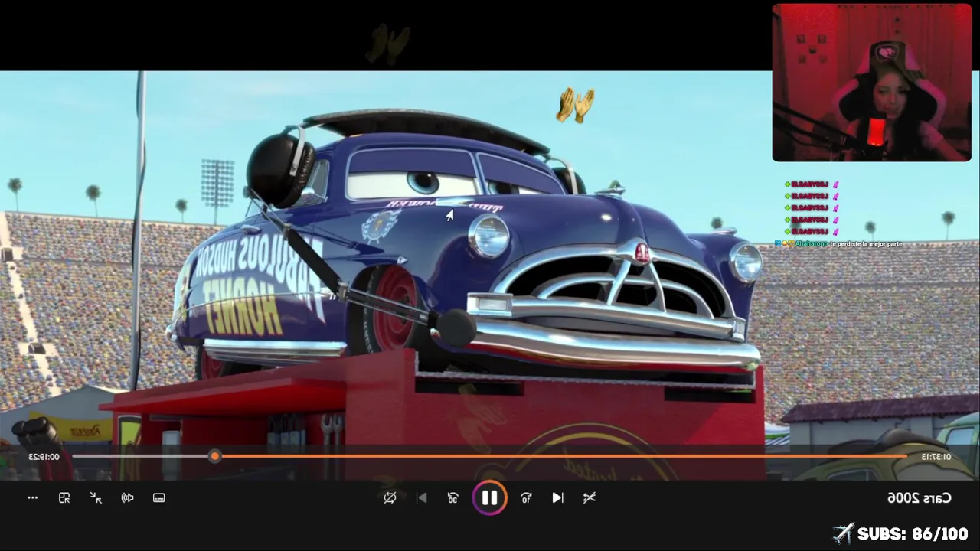Click the airplane icon beside SUBS counter
Image resolution: width=980 pixels, height=551 pixels.
(843, 533)
